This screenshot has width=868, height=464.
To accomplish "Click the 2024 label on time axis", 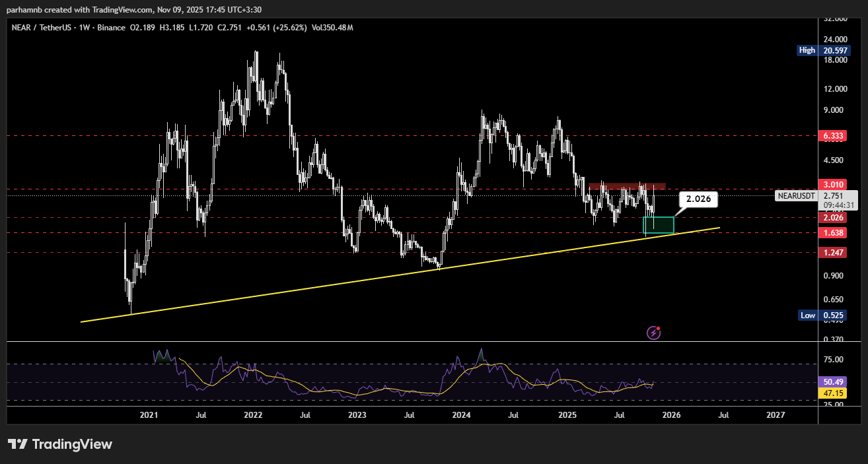I will click(461, 415).
